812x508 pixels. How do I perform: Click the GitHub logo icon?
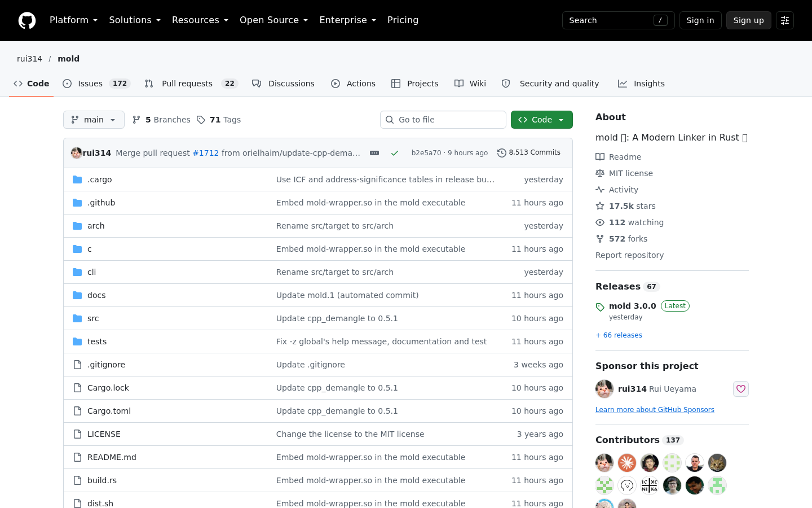pos(27,20)
